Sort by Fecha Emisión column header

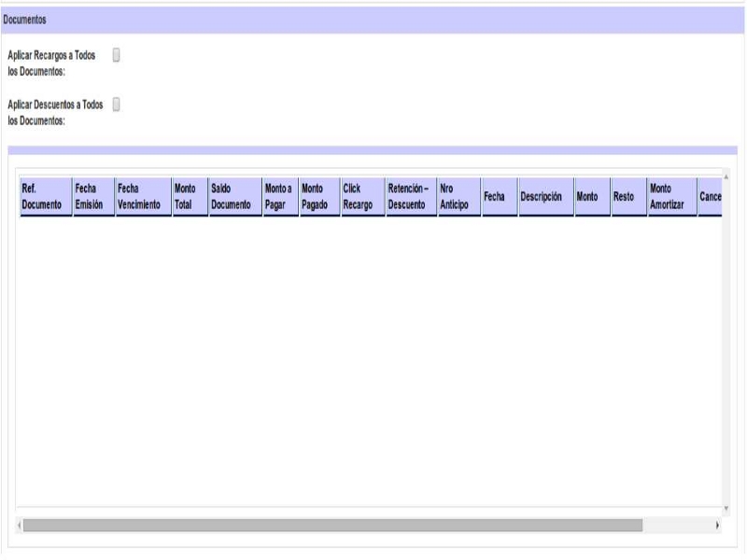(92, 197)
